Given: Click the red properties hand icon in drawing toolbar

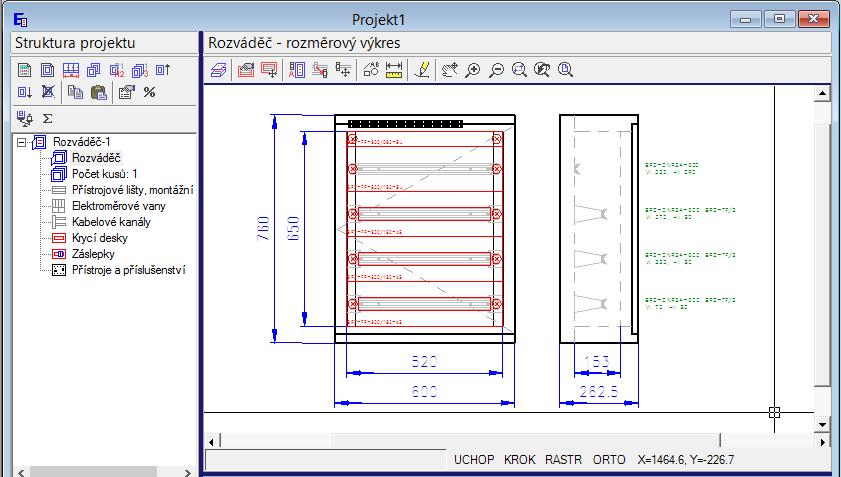Looking at the screenshot, I should tap(246, 70).
